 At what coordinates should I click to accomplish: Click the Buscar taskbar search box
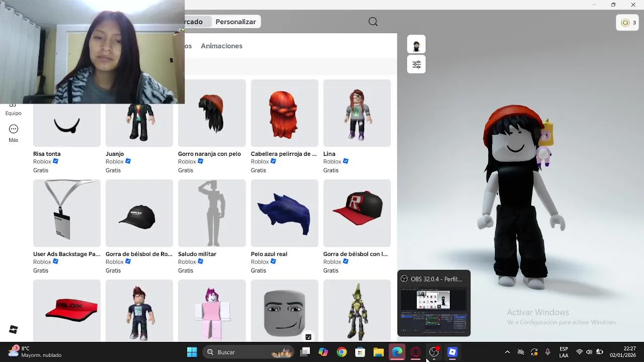click(248, 352)
